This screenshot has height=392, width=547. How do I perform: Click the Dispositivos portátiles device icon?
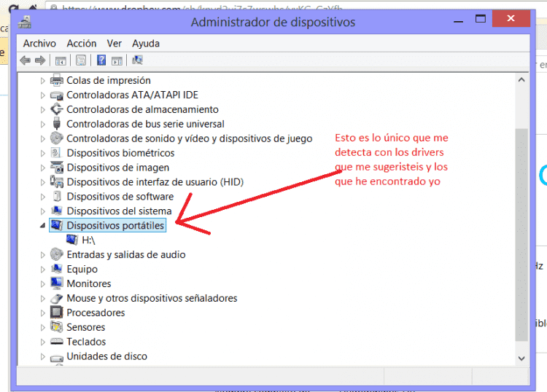(x=56, y=225)
